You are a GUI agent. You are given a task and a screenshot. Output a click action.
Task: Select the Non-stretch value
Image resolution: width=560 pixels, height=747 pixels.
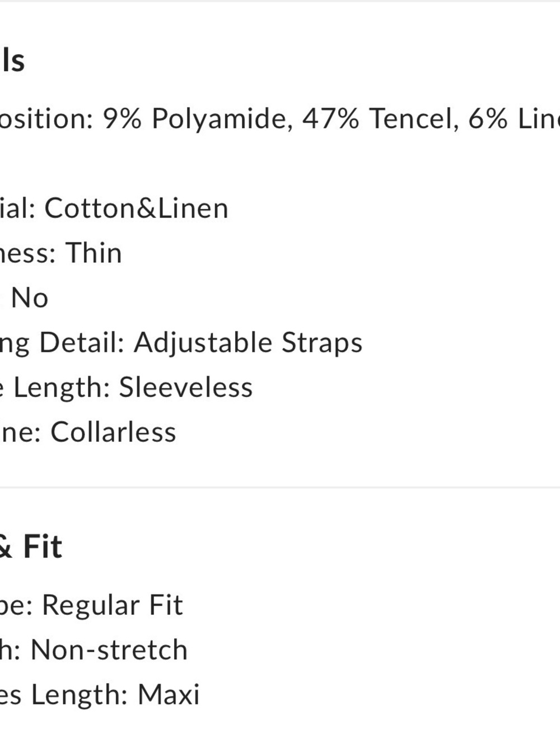[x=109, y=650]
